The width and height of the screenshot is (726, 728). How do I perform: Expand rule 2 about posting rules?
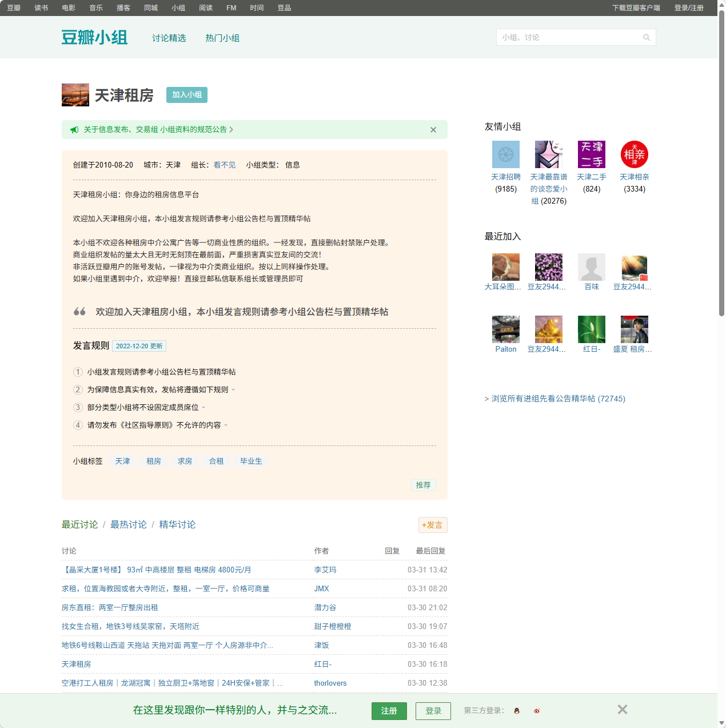point(233,390)
